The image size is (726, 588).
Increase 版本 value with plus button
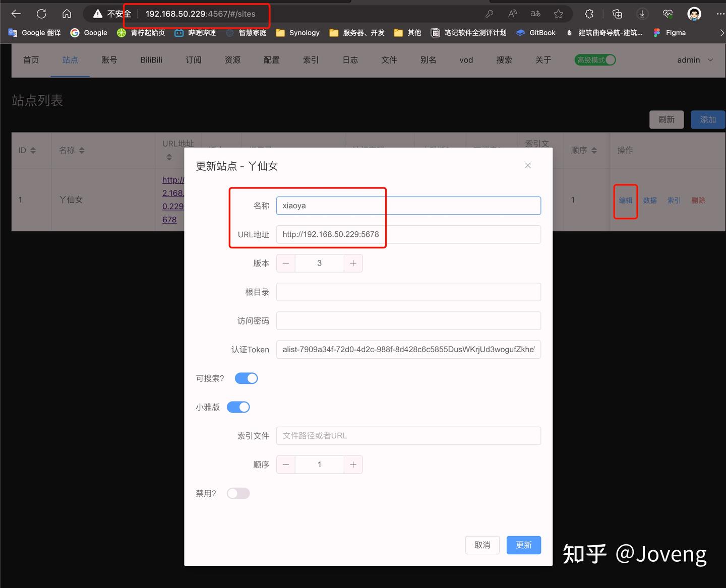point(353,263)
